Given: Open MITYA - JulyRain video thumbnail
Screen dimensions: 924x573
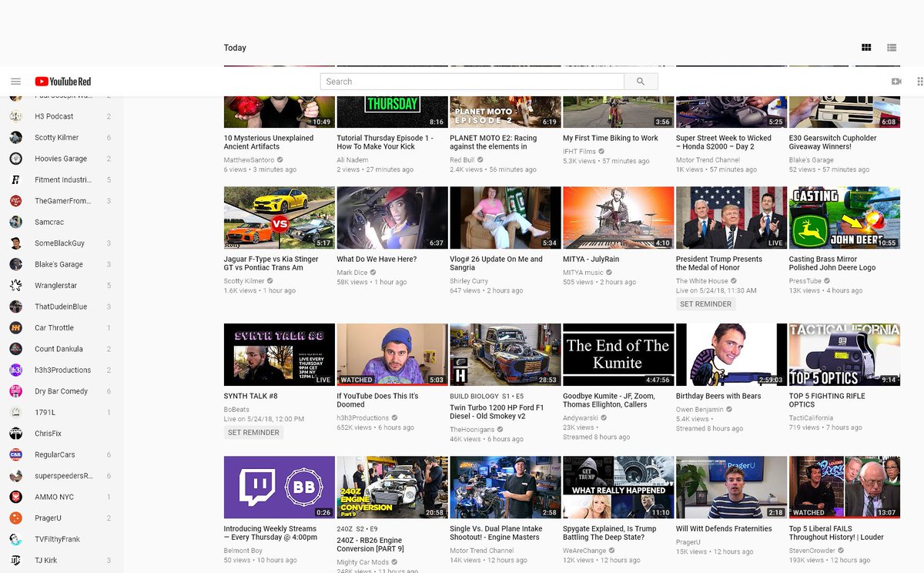Looking at the screenshot, I should point(618,218).
